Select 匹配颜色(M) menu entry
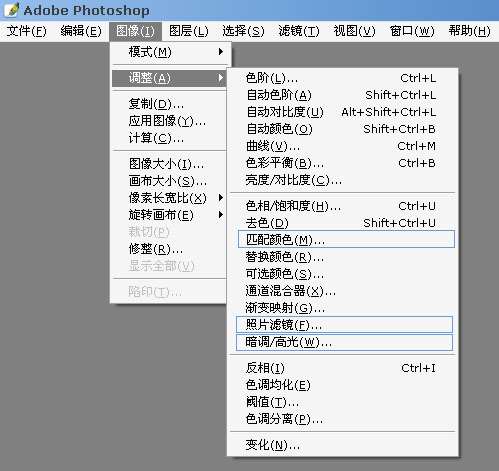499x471 pixels. click(346, 239)
